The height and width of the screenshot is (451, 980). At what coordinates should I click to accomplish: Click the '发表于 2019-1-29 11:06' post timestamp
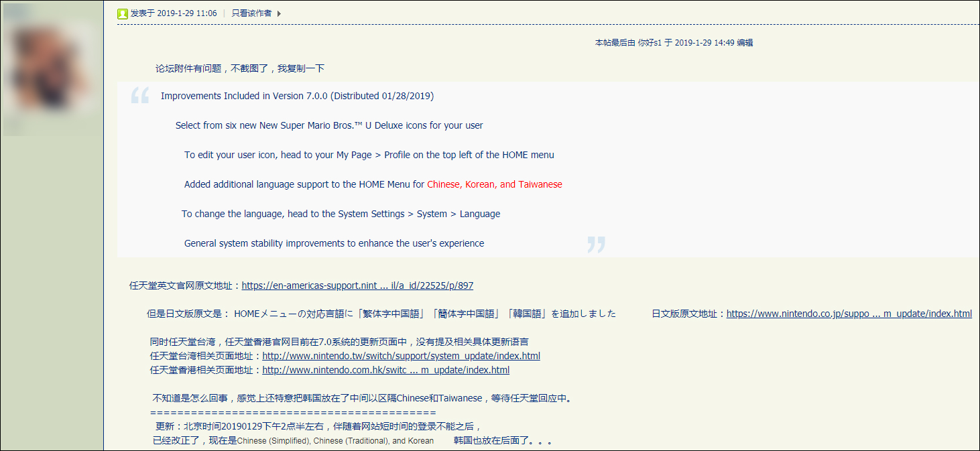pyautogui.click(x=174, y=13)
